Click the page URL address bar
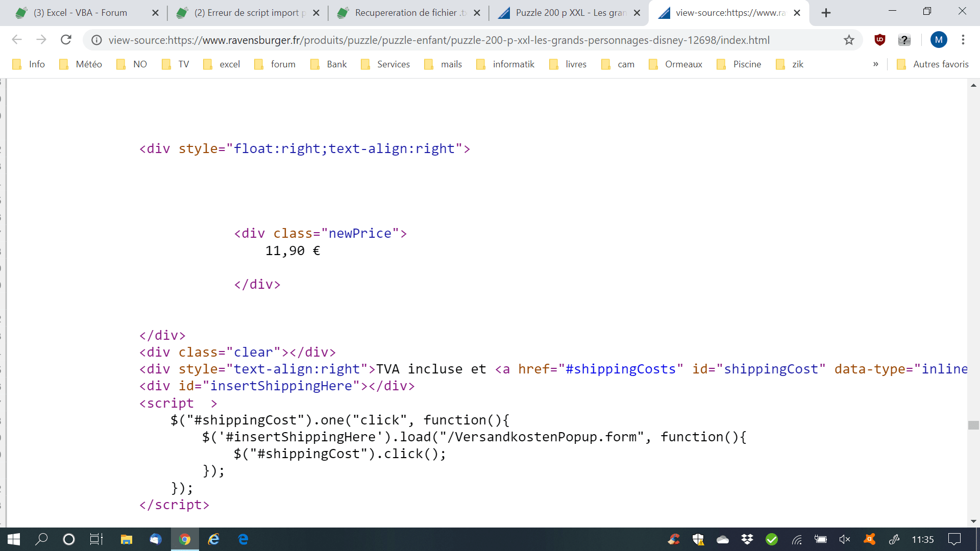Image resolution: width=980 pixels, height=551 pixels. coord(439,40)
